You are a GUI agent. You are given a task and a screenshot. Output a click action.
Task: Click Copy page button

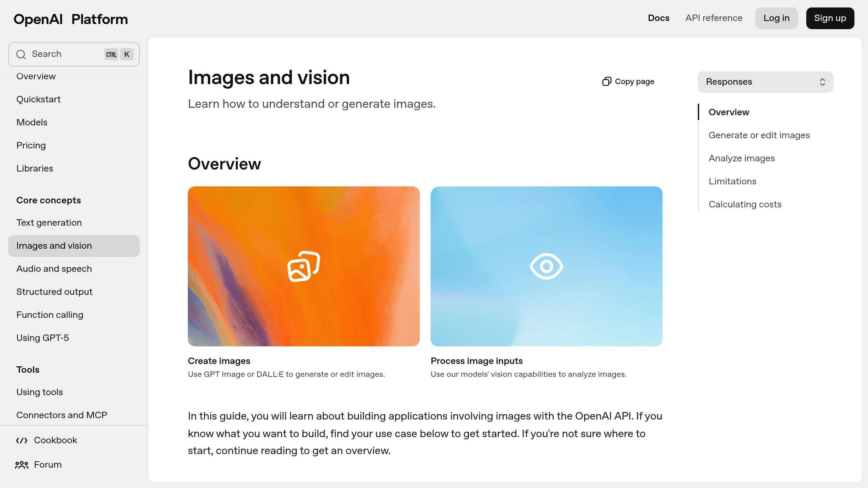[x=628, y=81]
